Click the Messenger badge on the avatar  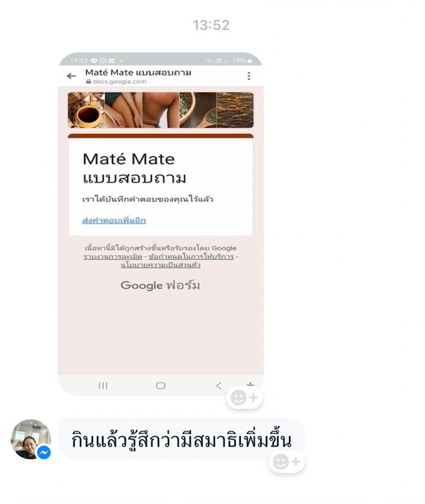(x=44, y=452)
